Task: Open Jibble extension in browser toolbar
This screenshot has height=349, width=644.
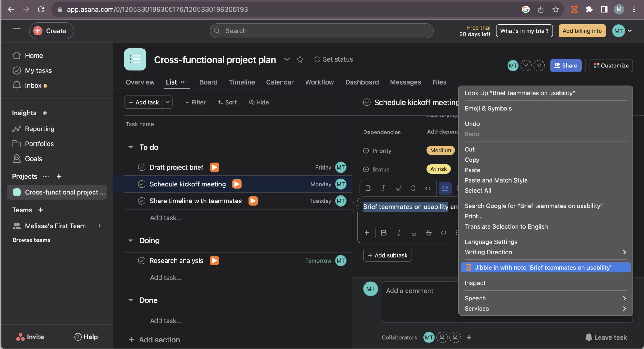Action: pyautogui.click(x=574, y=9)
